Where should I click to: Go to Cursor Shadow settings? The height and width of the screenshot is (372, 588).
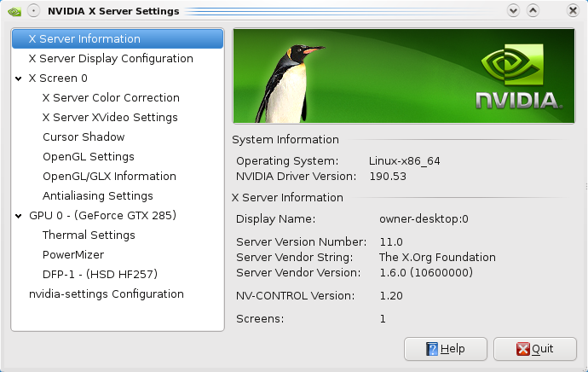pyautogui.click(x=84, y=137)
